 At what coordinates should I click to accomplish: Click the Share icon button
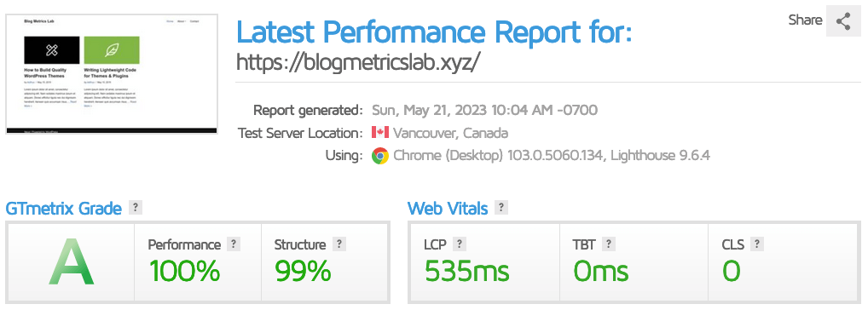tap(843, 21)
